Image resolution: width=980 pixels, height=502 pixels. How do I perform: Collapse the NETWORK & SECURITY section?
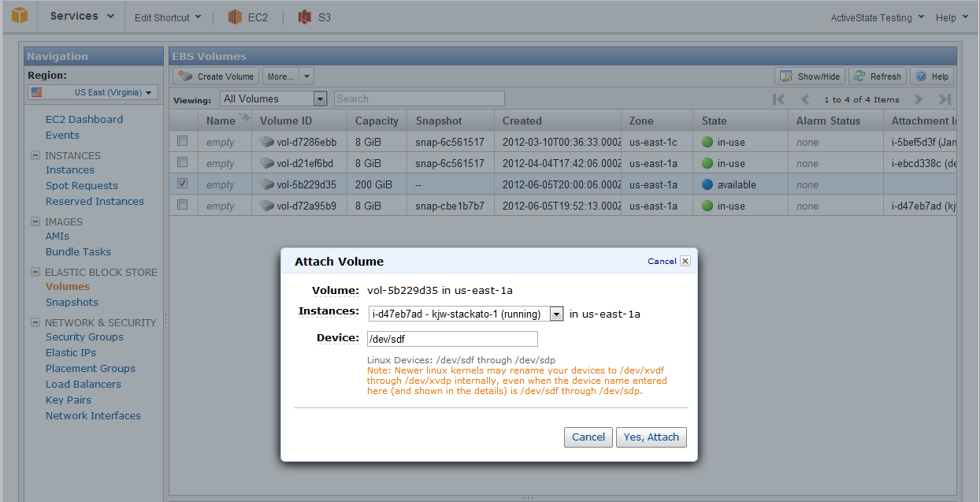35,322
